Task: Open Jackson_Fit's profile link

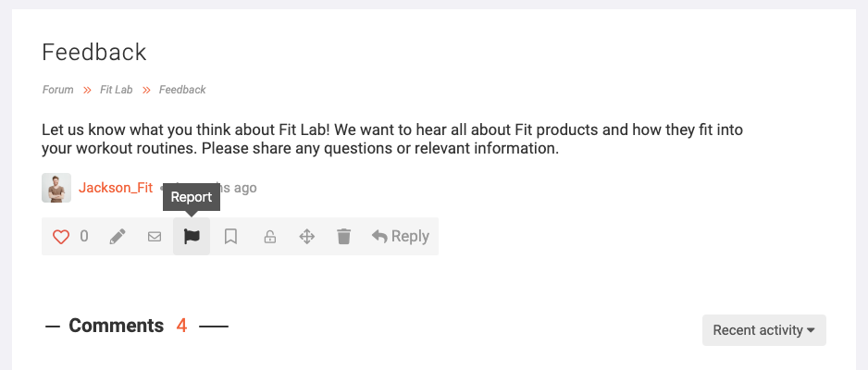Action: click(x=116, y=188)
